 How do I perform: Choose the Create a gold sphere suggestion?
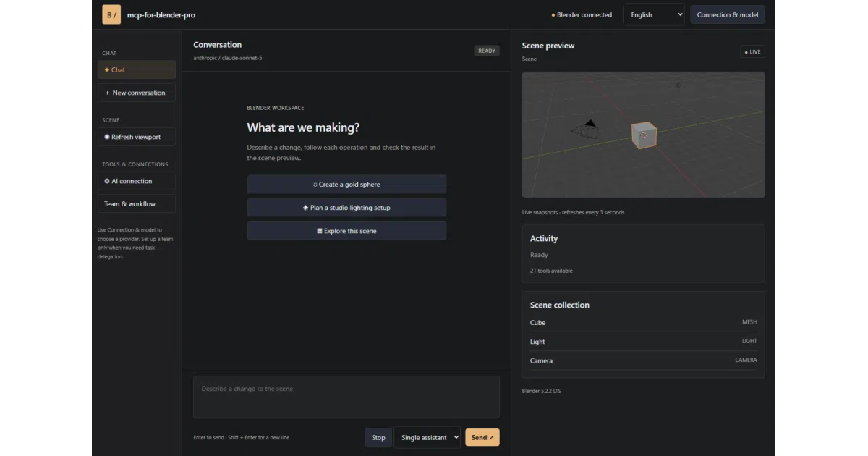coord(346,185)
